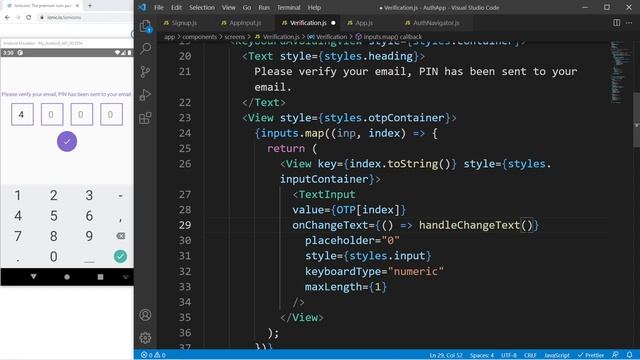Open the Accounts menu icon

(145, 315)
